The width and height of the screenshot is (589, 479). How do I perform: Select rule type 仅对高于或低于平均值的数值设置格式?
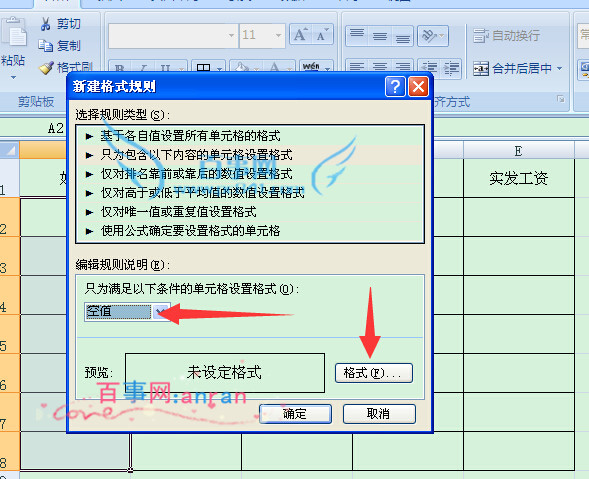[x=250, y=193]
